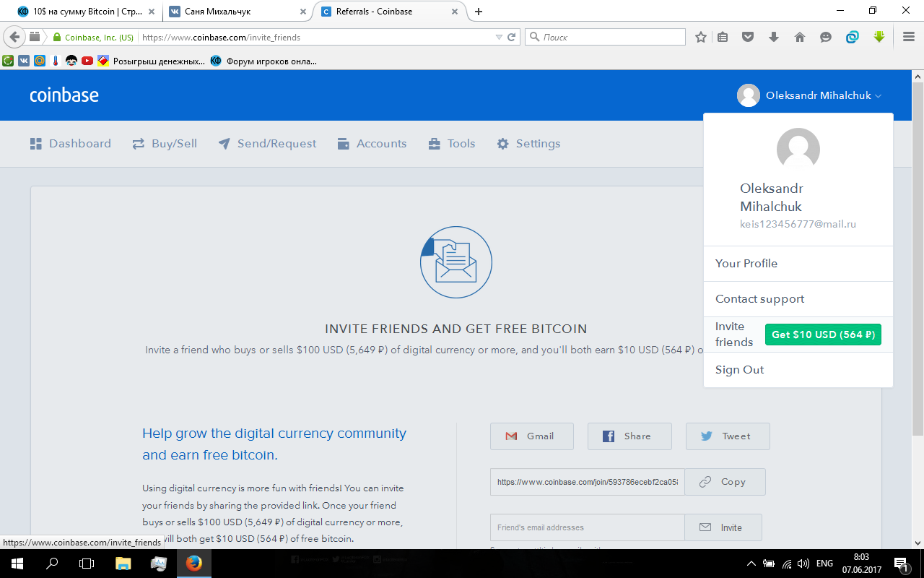Open Your Profile from the account menu

pyautogui.click(x=798, y=264)
